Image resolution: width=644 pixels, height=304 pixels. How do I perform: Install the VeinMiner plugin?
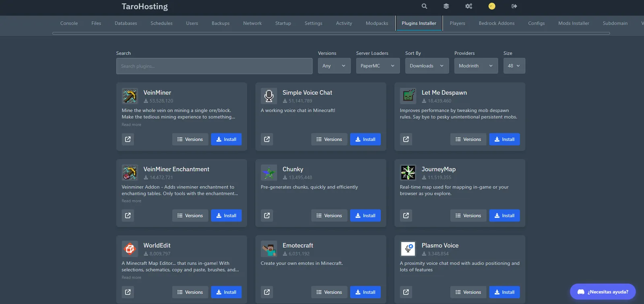coord(226,139)
